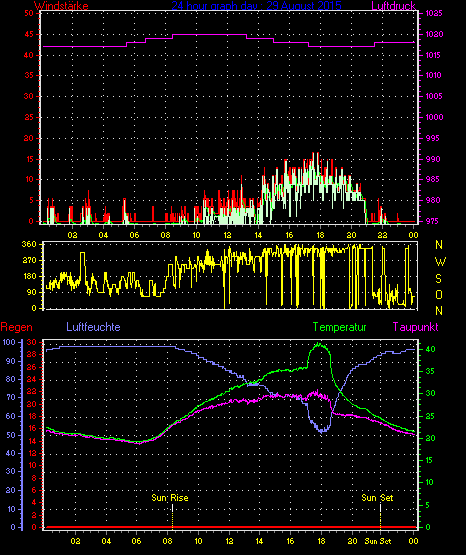The width and height of the screenshot is (466, 555).
Task: Click the 24 hour graph day title
Action: point(257,5)
